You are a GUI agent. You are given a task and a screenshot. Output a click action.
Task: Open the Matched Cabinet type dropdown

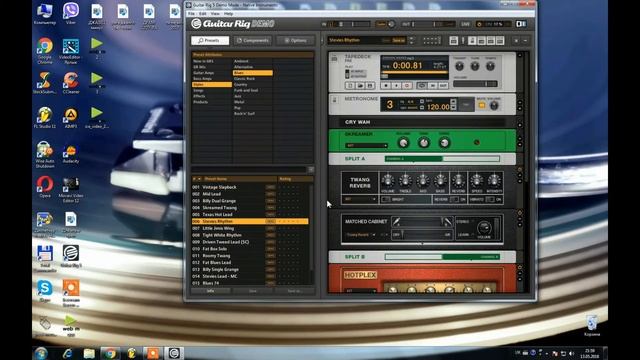click(361, 235)
